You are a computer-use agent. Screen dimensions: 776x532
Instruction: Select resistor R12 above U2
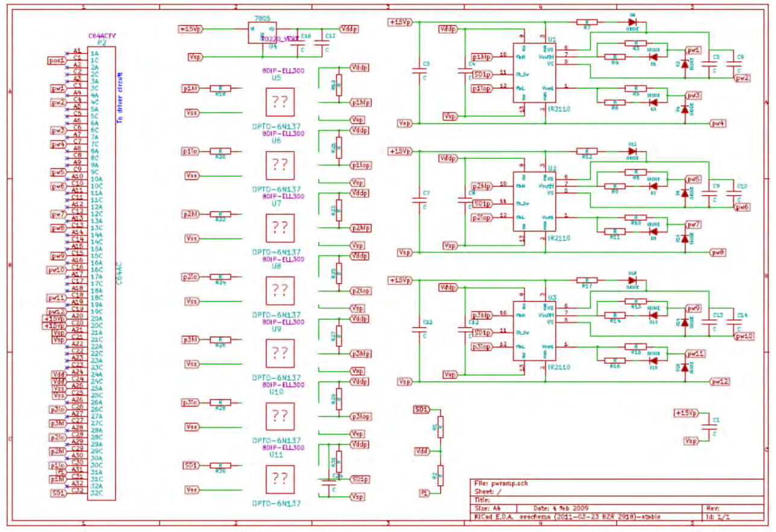587,152
